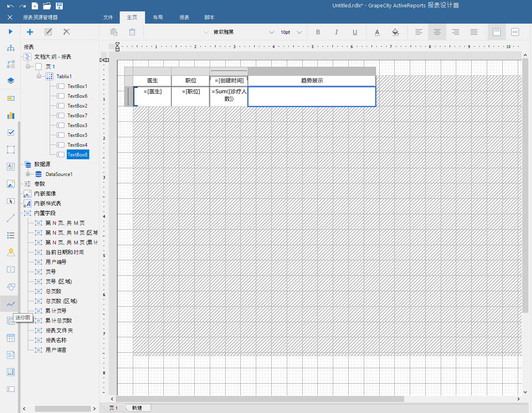Edit the selected item with the pencil icon
The image size is (532, 413).
pos(48,32)
